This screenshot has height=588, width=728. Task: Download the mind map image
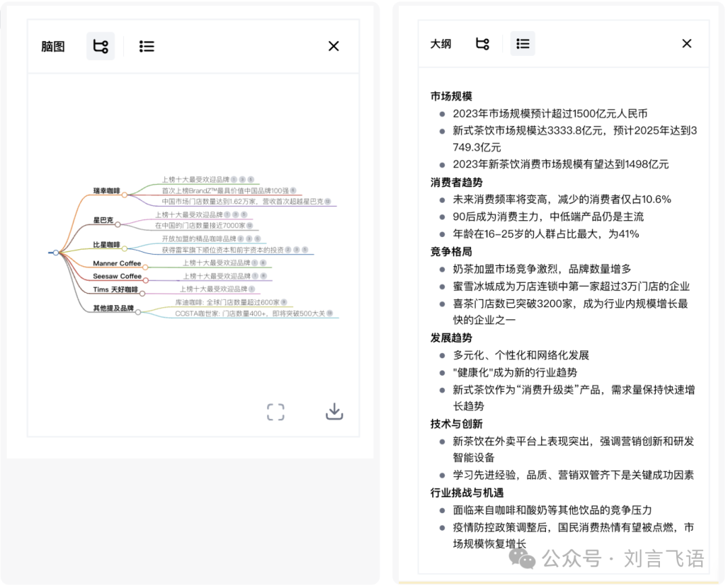(334, 411)
